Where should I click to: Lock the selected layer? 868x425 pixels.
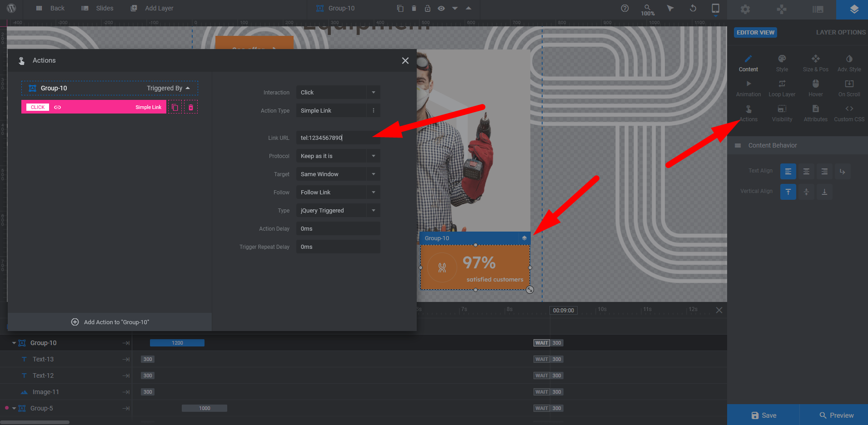(x=427, y=8)
